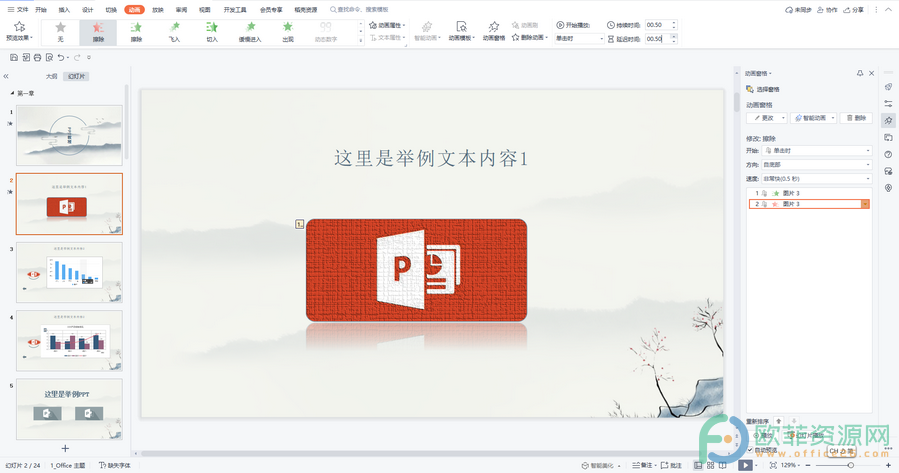Close the animation pane
Viewport: 899px width, 473px height.
click(x=871, y=73)
